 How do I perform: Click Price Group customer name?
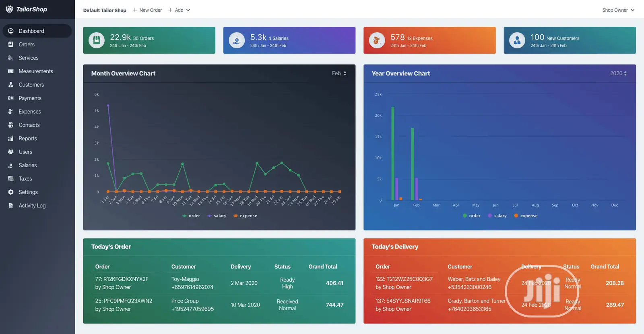(x=185, y=301)
